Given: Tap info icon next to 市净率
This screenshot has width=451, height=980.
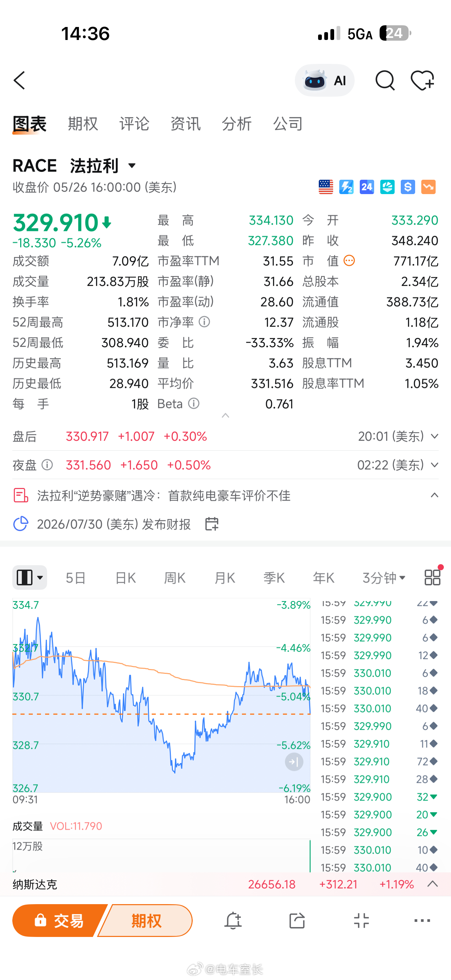Looking at the screenshot, I should (x=204, y=322).
